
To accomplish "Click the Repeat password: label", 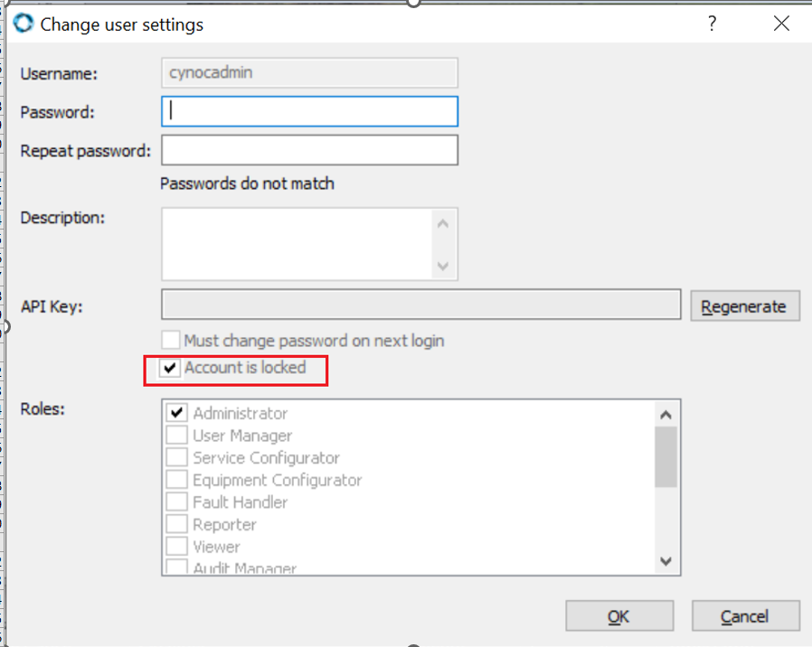I will click(x=85, y=151).
